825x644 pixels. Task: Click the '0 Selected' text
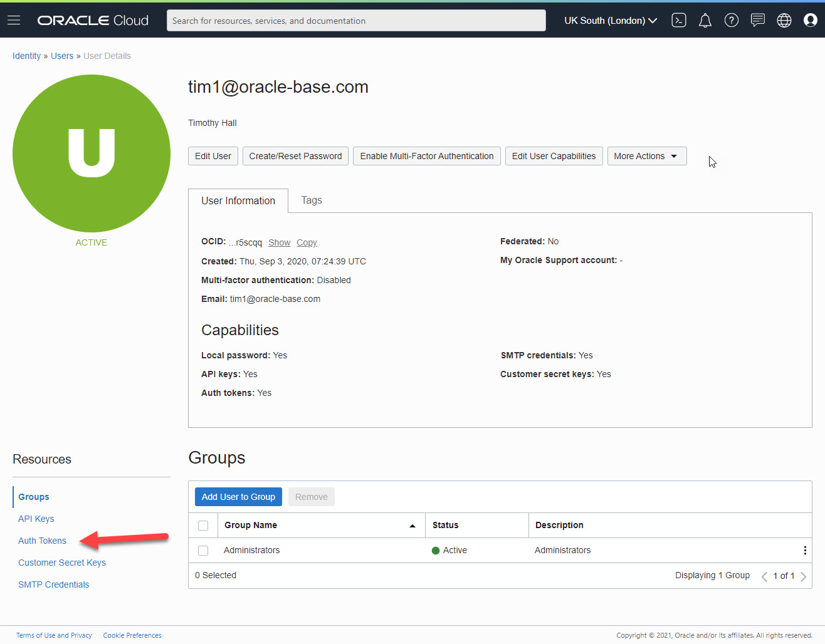click(x=216, y=575)
